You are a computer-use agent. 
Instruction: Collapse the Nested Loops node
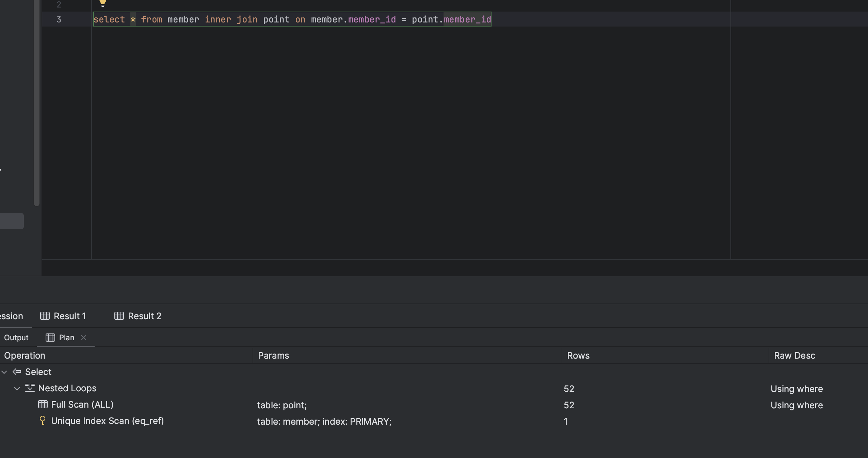[17, 388]
